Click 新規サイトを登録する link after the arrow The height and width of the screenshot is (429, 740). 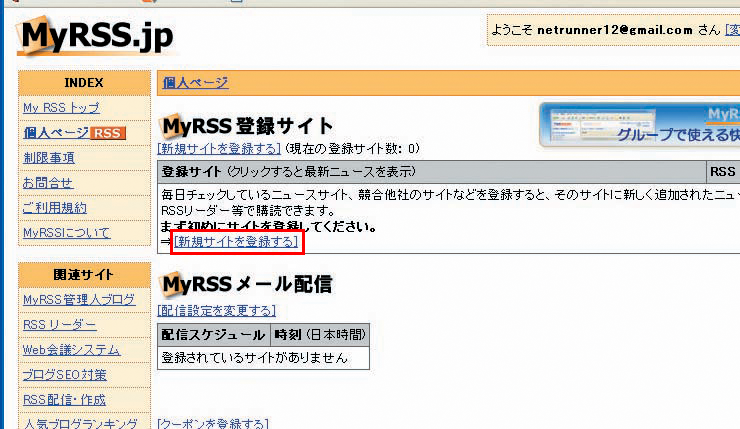236,242
